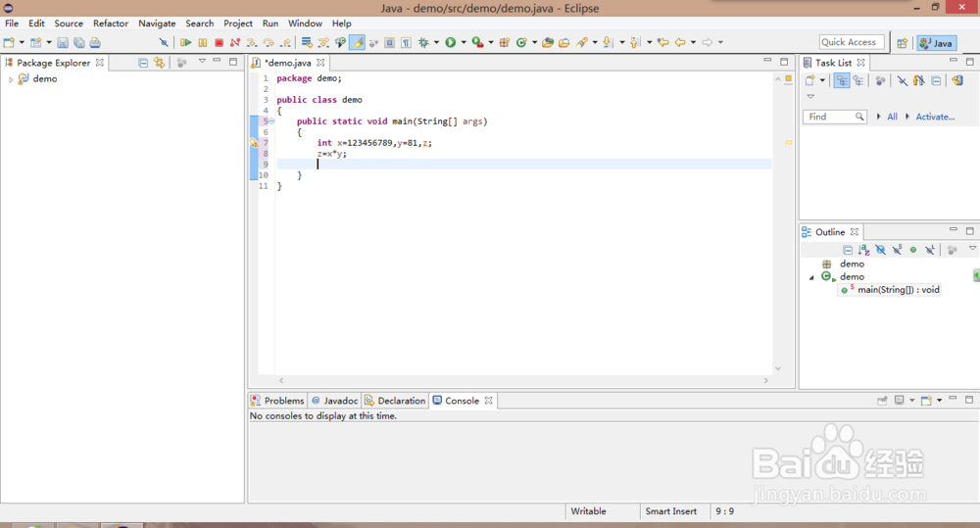
Task: Toggle Hide Static Fields and Methods in Outline
Action: tap(897, 250)
